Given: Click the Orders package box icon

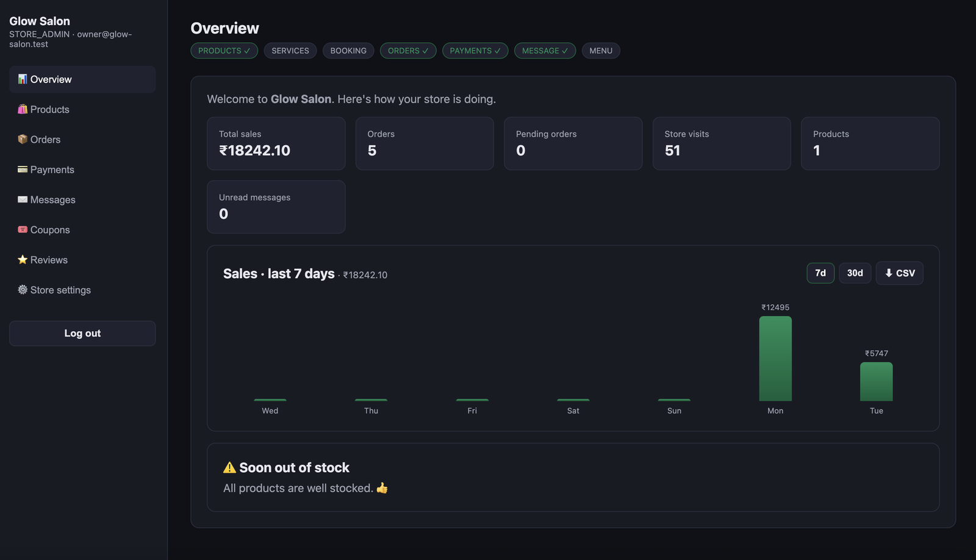Looking at the screenshot, I should (x=23, y=139).
